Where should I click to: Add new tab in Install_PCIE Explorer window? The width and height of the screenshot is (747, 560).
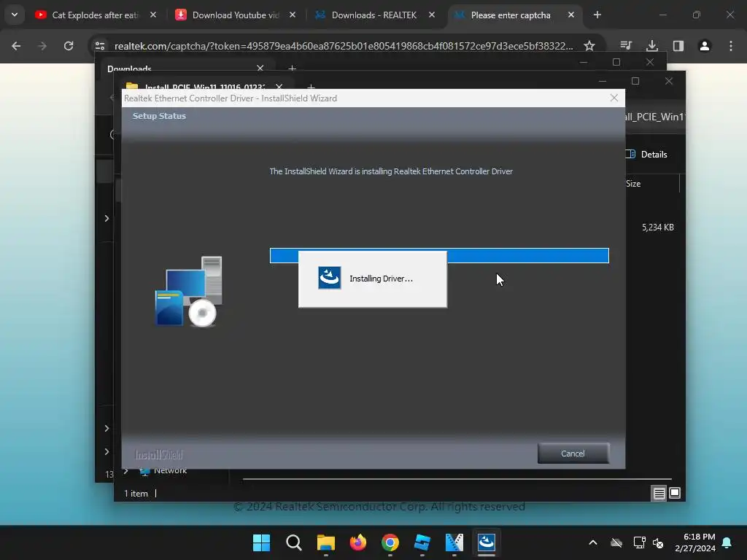click(x=311, y=87)
